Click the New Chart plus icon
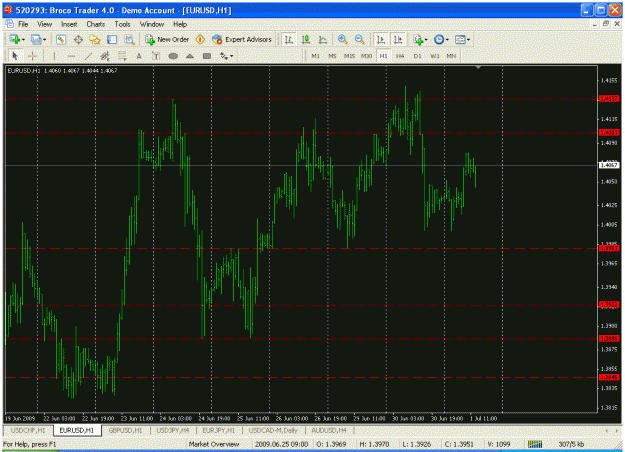The image size is (625, 452). pyautogui.click(x=14, y=39)
